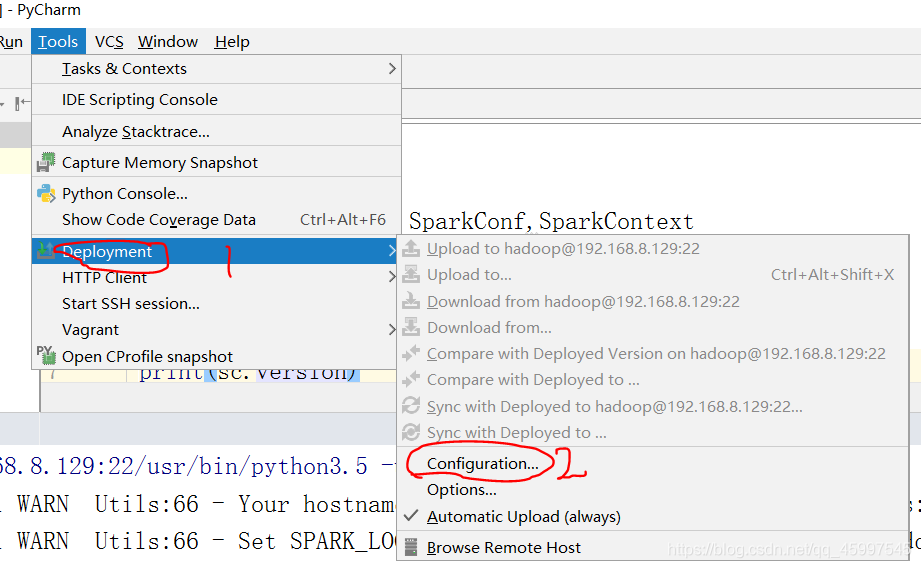Choose Sync with Deployed to ... entry
The image size is (921, 568).
(x=653, y=433)
